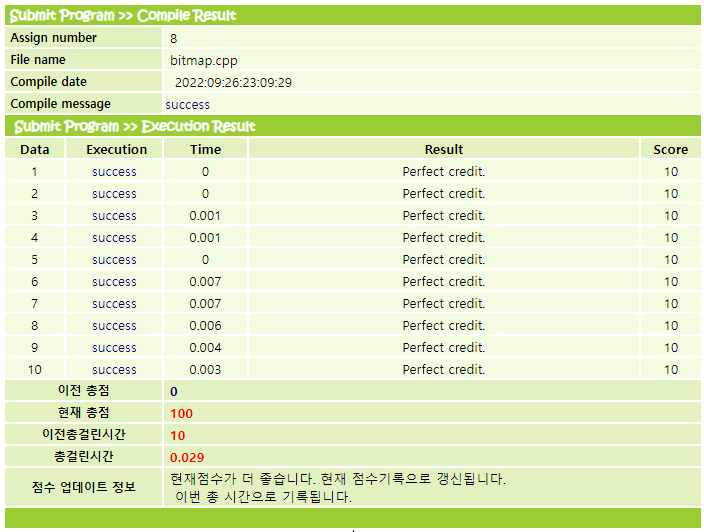
Task: Click the Compile Result section header
Action: [352, 15]
